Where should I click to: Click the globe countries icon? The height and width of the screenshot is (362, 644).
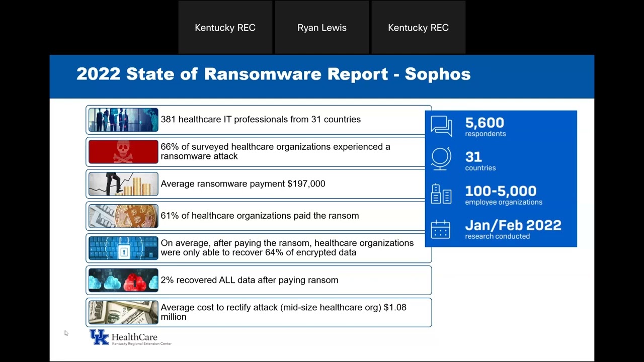coord(441,159)
